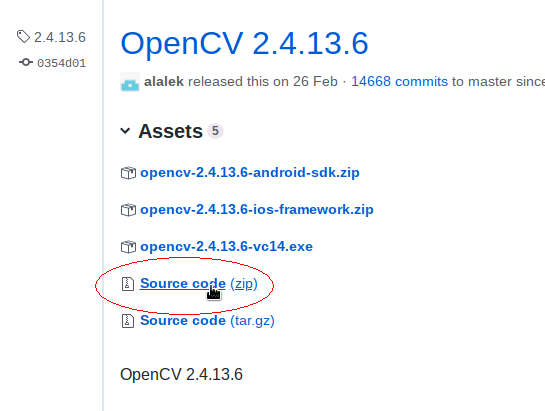Download opencv-2.4.13.6-android-sdk.zip
Screen dimensions: 545x411
click(250, 173)
